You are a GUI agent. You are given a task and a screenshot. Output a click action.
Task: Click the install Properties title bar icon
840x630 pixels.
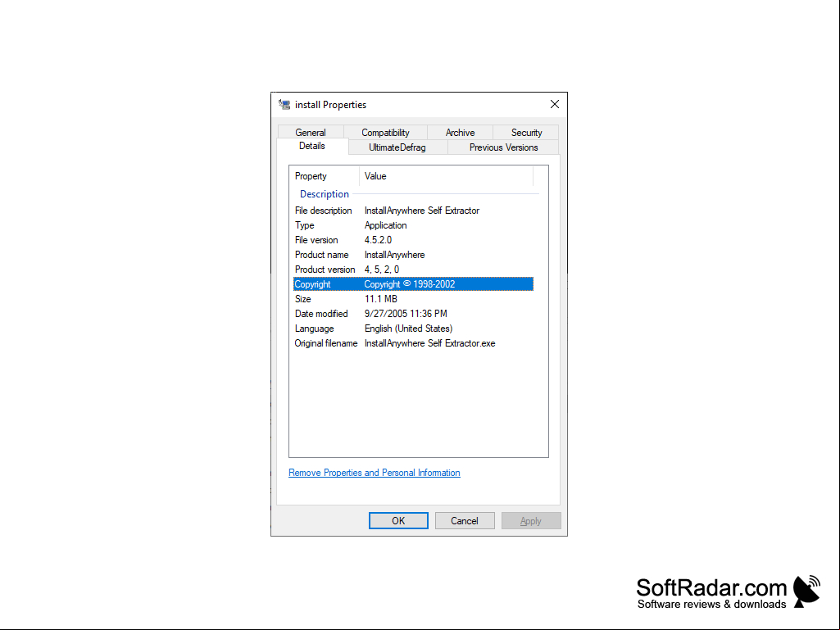tap(284, 105)
